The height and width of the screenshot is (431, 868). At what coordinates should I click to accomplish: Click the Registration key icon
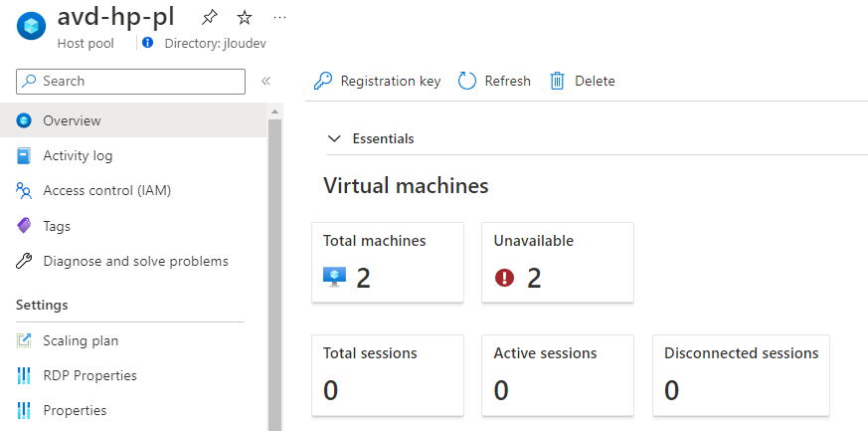(323, 81)
